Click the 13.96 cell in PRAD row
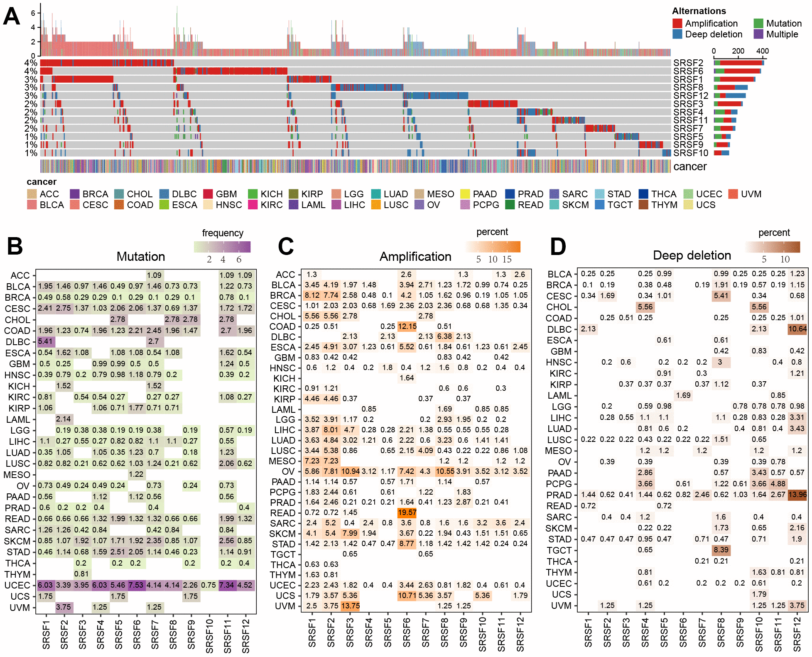The image size is (812, 657). 797,495
